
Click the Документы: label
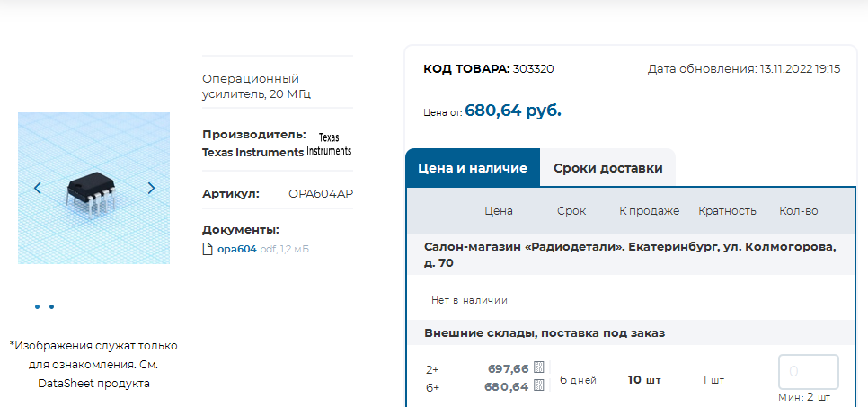point(240,230)
